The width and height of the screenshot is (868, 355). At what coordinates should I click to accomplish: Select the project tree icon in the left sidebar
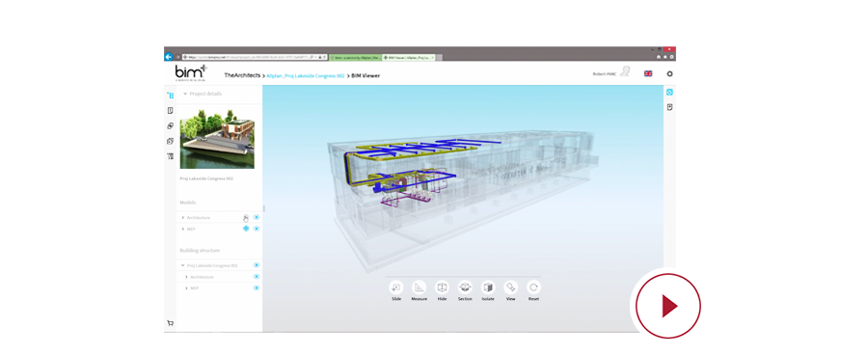pyautogui.click(x=170, y=96)
